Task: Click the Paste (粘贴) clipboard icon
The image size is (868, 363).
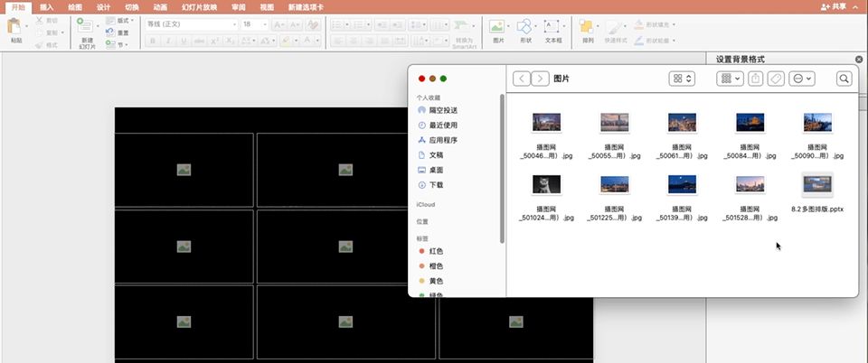Action: tap(15, 27)
